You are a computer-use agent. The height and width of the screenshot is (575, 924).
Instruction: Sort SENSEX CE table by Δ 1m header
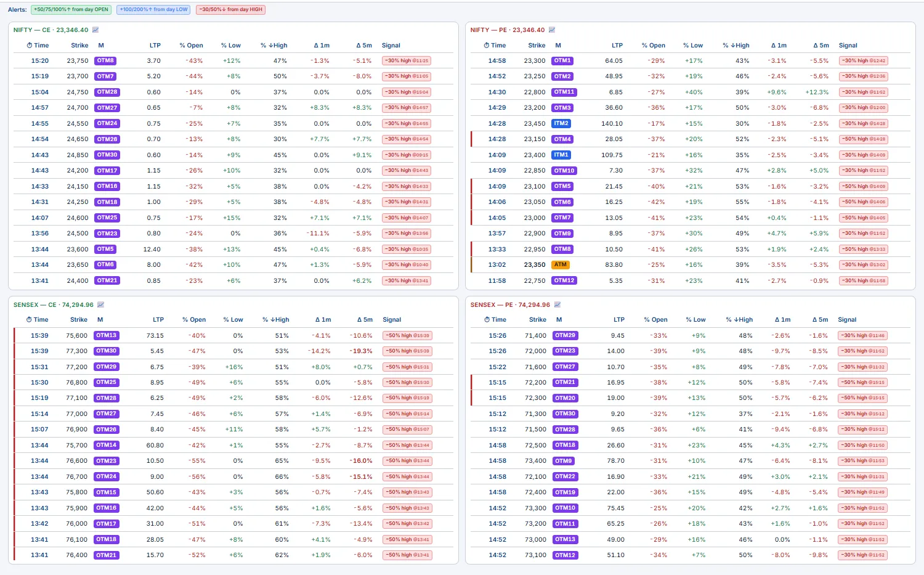coord(323,320)
